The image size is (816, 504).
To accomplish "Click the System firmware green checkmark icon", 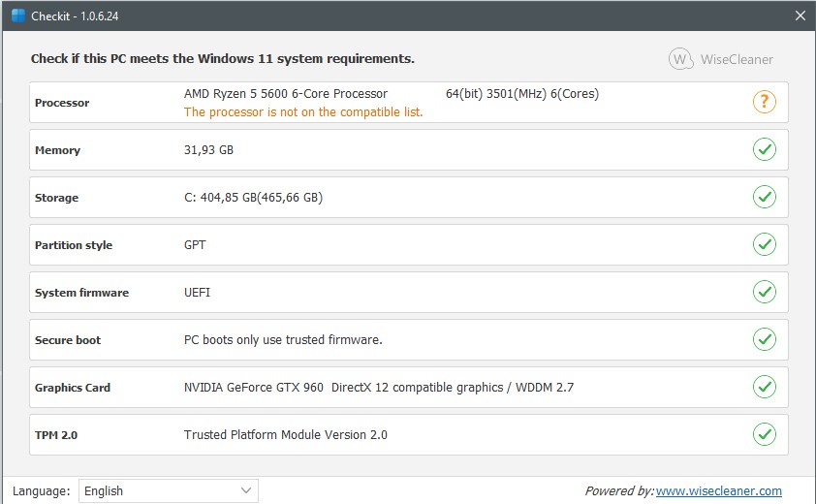I will pyautogui.click(x=765, y=292).
